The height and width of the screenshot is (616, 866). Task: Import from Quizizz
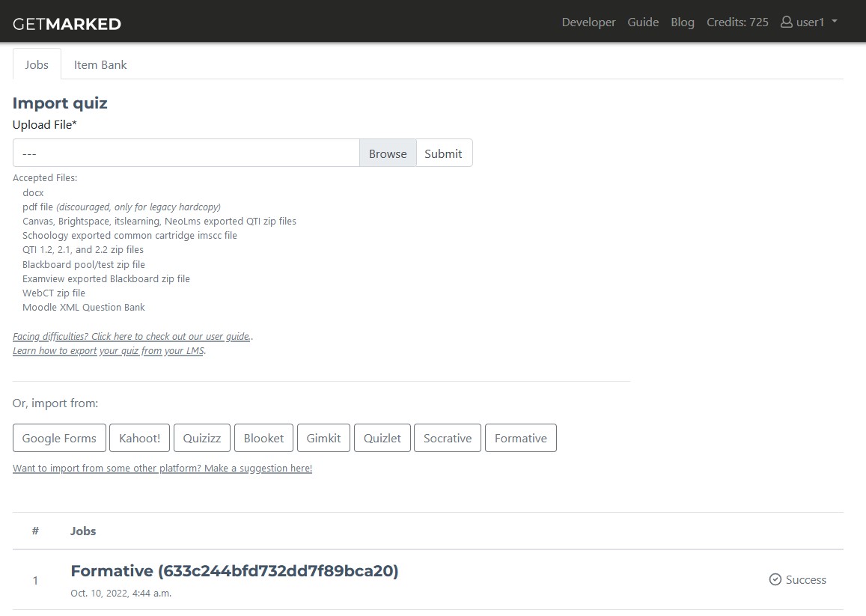[202, 438]
